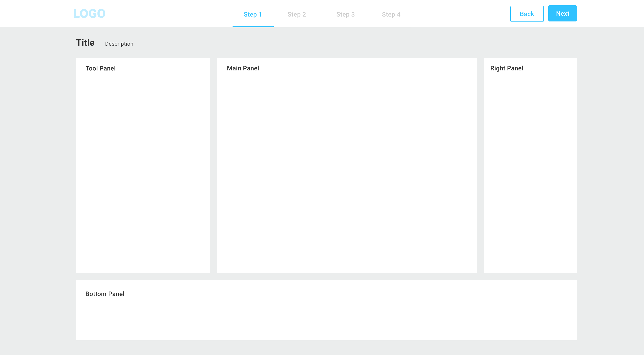
Task: Click the Back button
Action: click(527, 14)
